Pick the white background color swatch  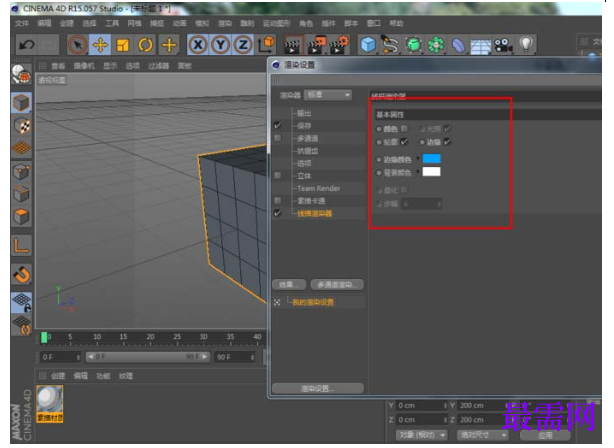click(432, 172)
